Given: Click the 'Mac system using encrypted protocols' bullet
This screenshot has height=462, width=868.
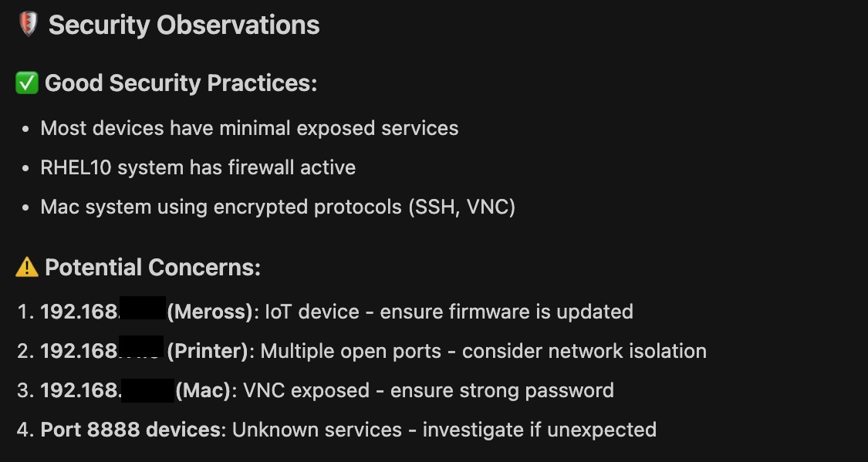Looking at the screenshot, I should tap(221, 207).
